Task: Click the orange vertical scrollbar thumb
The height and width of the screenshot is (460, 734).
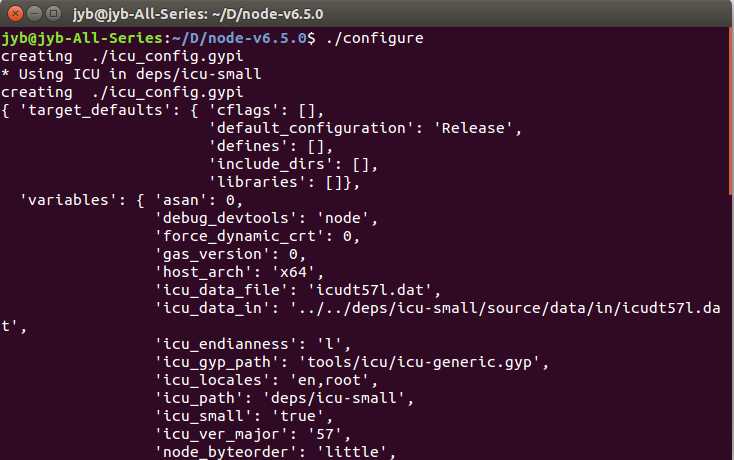Action: tap(731, 110)
